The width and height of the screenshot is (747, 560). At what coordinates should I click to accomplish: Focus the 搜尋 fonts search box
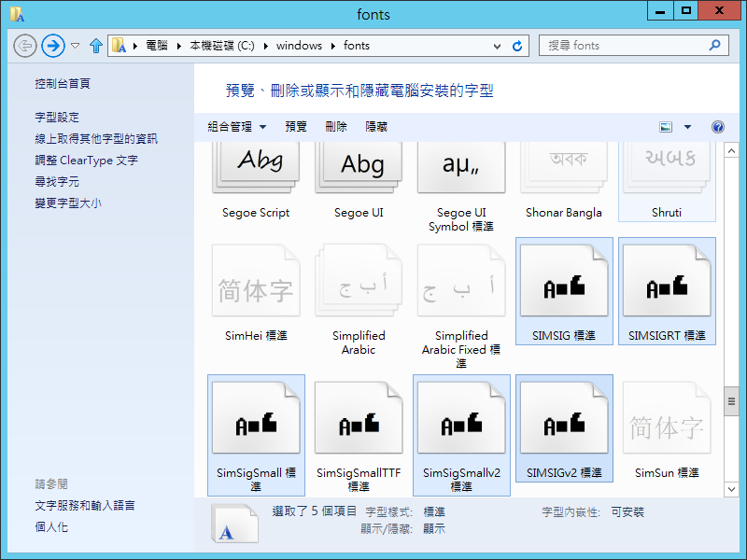pos(634,46)
